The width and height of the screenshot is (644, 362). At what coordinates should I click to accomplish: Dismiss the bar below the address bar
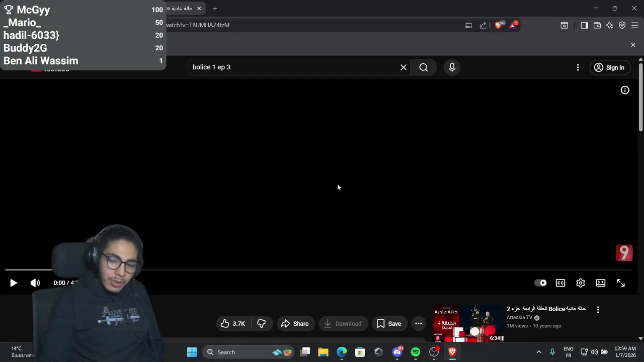click(x=633, y=45)
